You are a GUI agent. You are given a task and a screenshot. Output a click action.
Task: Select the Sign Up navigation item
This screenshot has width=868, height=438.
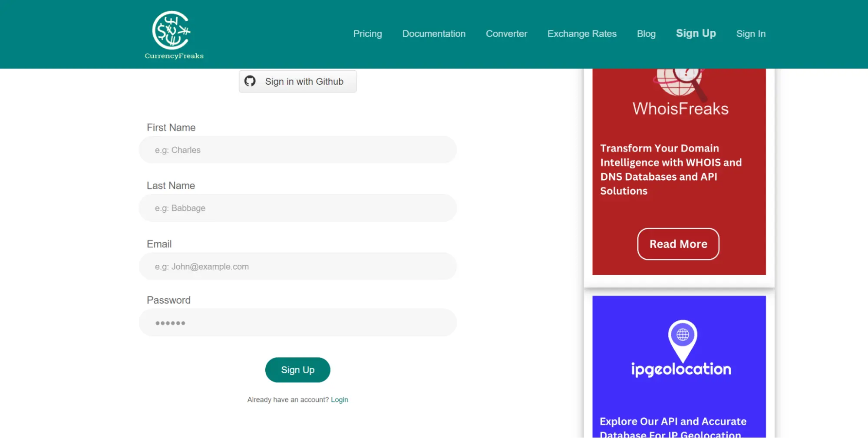(696, 33)
